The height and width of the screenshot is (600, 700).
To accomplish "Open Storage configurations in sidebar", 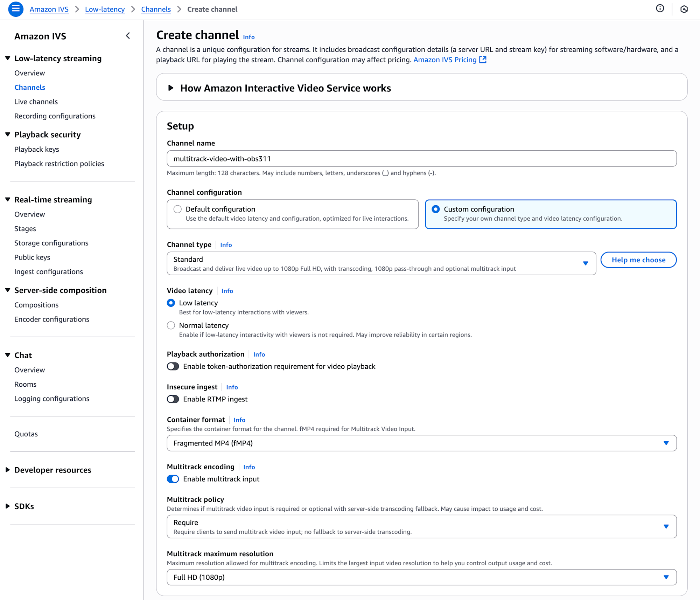I will 51,243.
